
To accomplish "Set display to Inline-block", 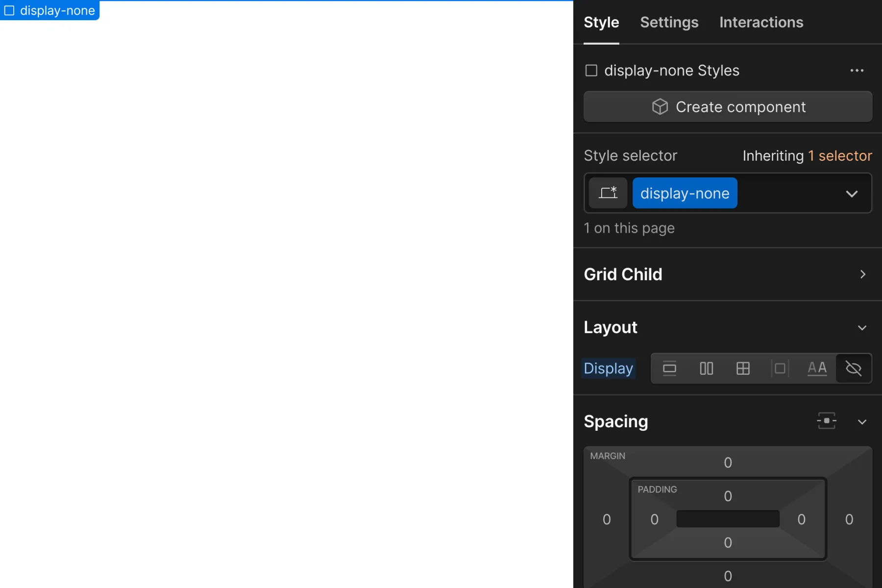I will [x=780, y=368].
